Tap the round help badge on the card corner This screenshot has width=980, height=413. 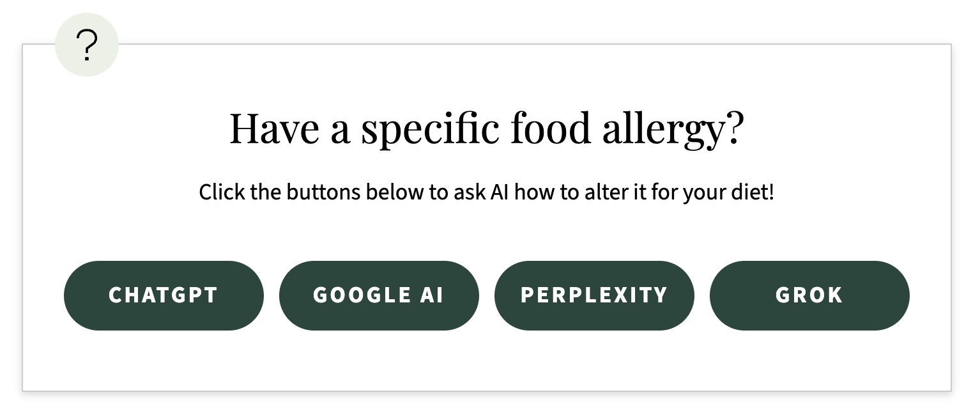pos(87,45)
